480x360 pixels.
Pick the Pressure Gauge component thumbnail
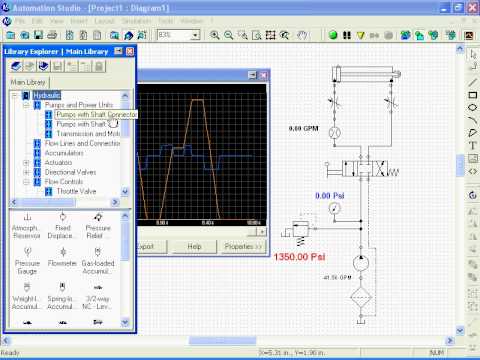click(27, 261)
